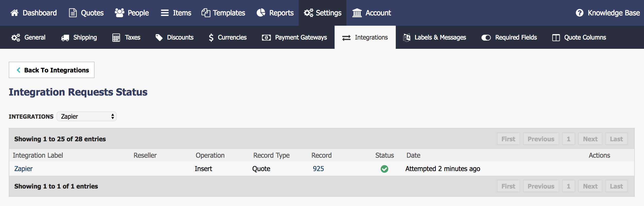Click the top pagination Next button
The image size is (644, 206).
coord(590,139)
